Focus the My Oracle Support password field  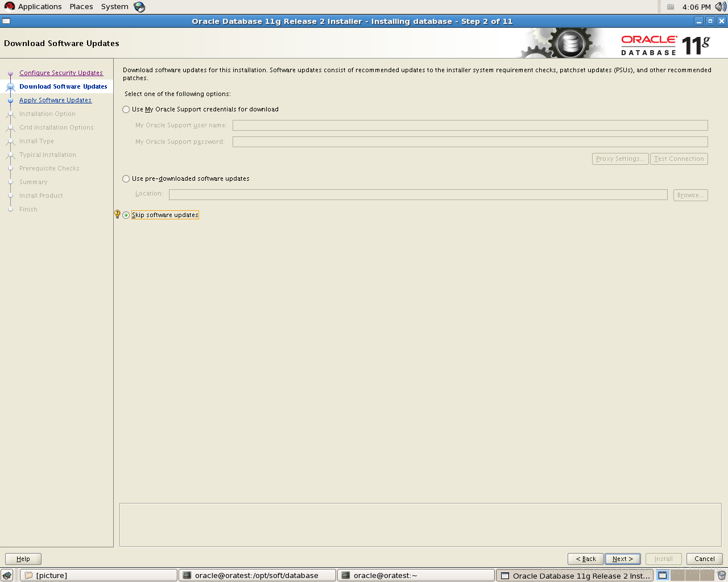point(470,142)
